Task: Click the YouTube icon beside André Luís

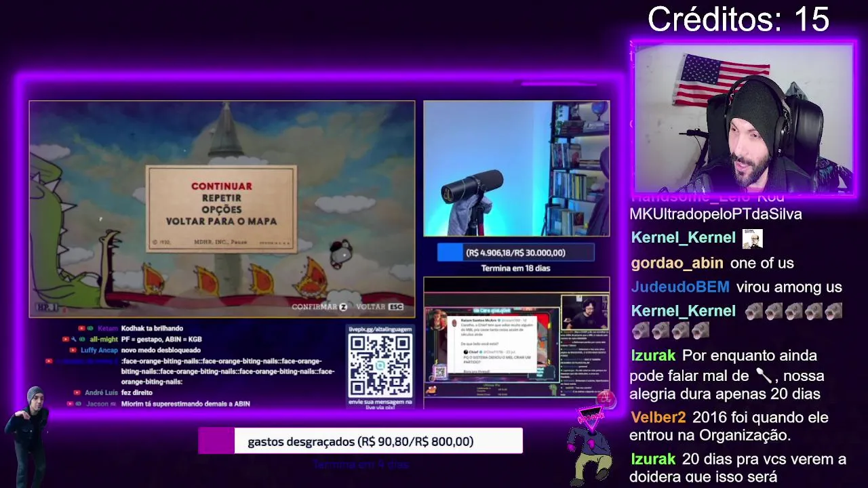Action: [78, 392]
